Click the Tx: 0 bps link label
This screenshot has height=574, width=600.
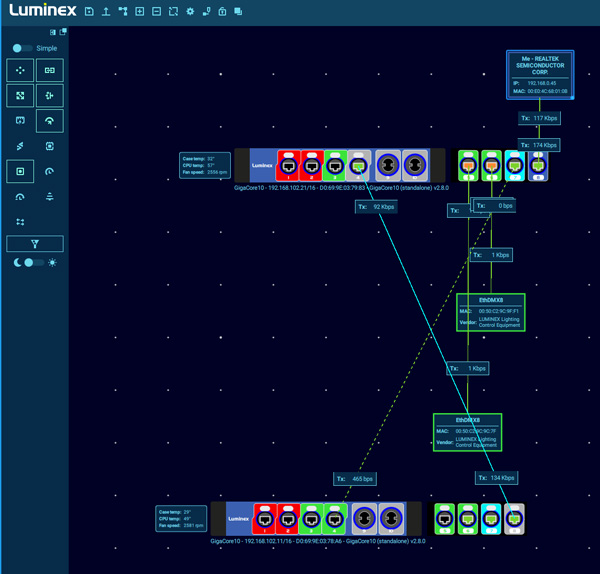pyautogui.click(x=495, y=205)
